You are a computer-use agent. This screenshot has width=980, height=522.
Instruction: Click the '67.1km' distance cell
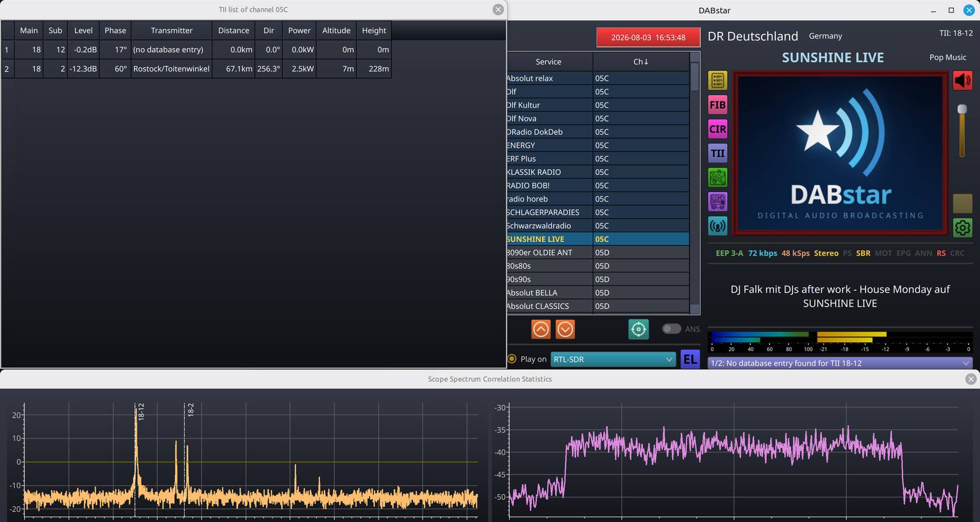[234, 69]
